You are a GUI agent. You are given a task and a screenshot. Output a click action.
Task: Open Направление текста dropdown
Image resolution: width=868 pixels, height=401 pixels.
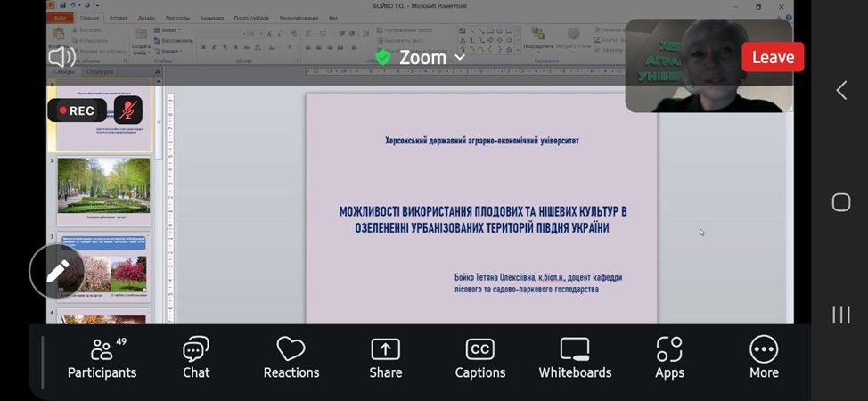pyautogui.click(x=405, y=30)
